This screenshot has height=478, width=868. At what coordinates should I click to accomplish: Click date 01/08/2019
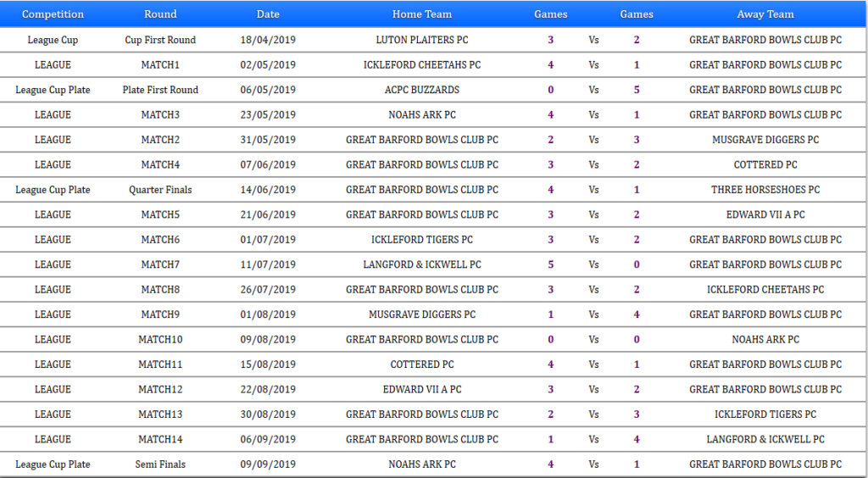point(268,314)
